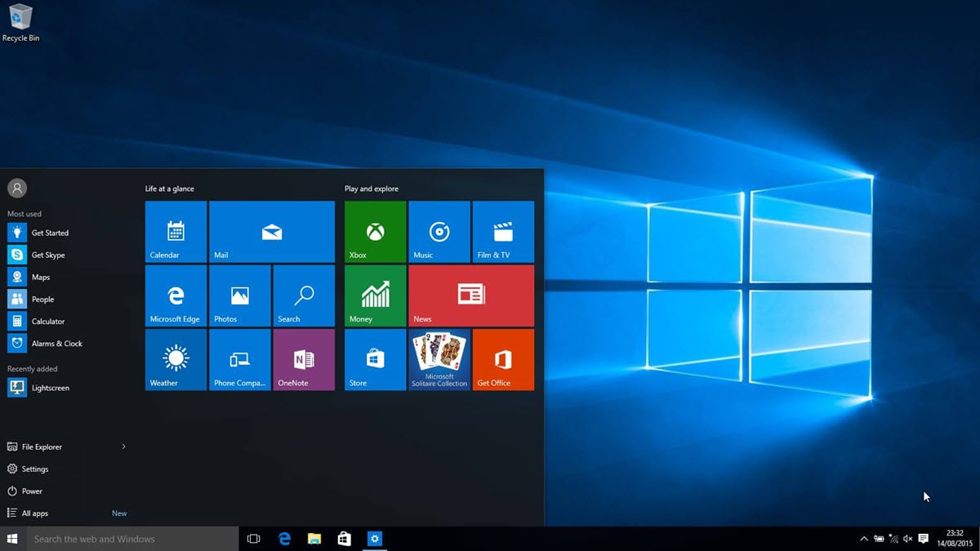Launch the OneNote tile
Screen dimensions: 980x551
(x=304, y=360)
